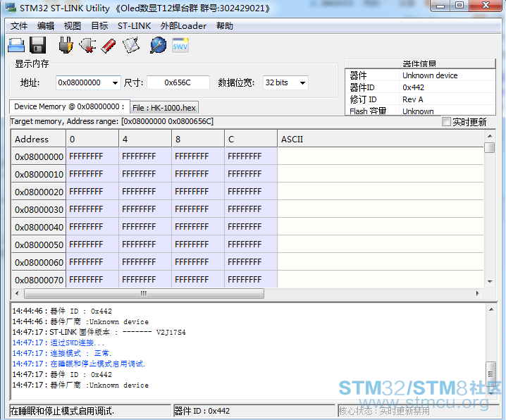The height and width of the screenshot is (420, 506).
Task: Expand the address 0x08000000 dropdown arrow
Action: (x=115, y=83)
